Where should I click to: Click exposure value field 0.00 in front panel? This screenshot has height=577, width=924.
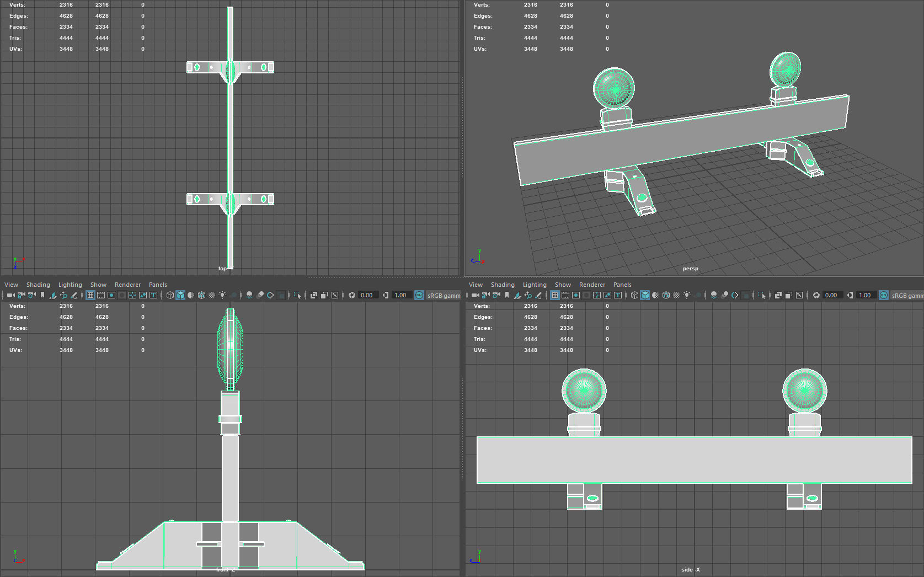pyautogui.click(x=368, y=295)
